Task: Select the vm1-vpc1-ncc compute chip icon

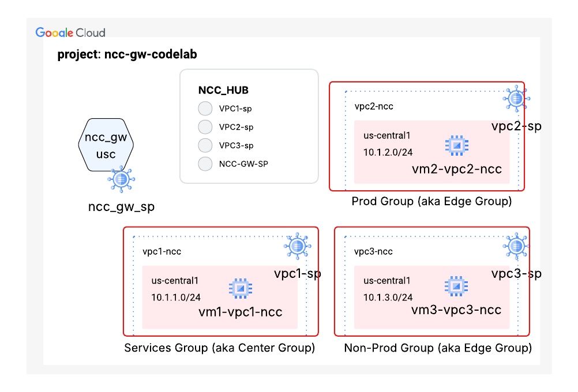Action: point(241,288)
